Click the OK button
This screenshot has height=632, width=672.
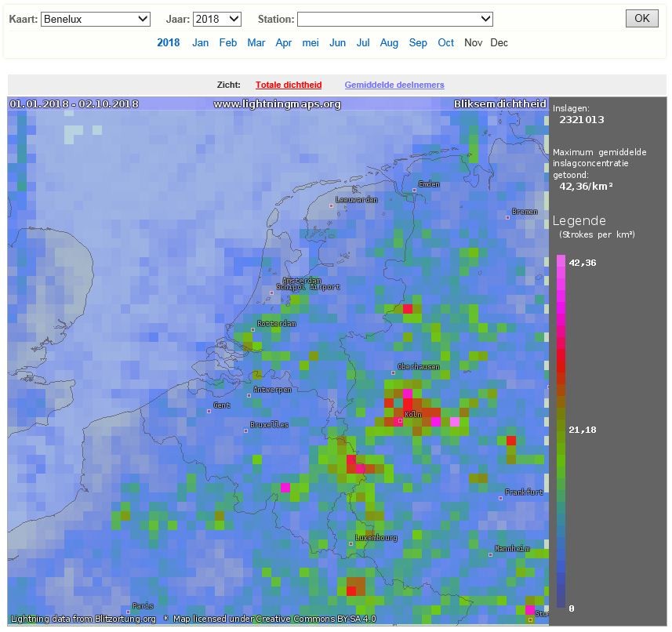click(641, 18)
